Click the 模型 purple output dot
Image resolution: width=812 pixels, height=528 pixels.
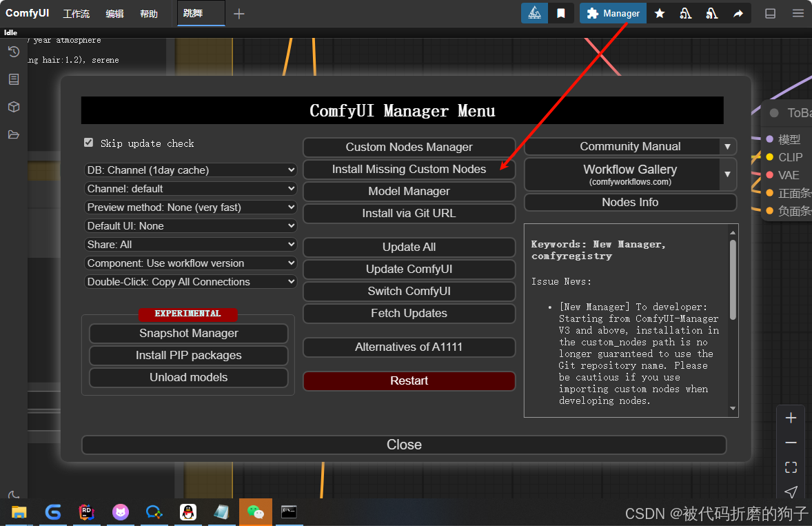(769, 139)
